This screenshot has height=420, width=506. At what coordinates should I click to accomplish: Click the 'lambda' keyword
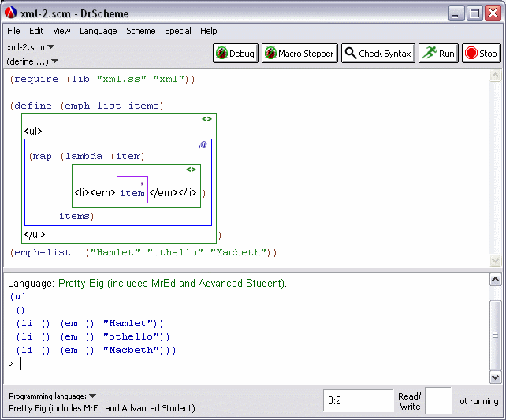point(84,157)
